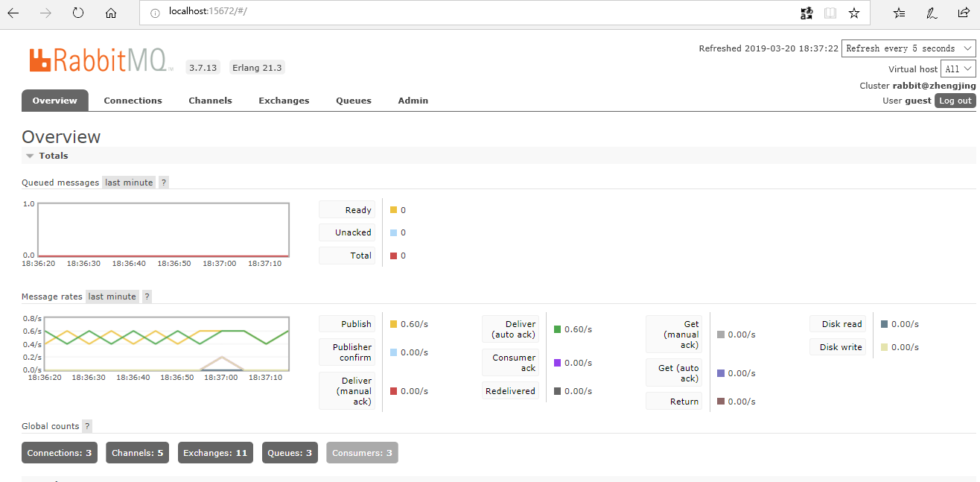Click the Total legend label
This screenshot has width=980, height=482.
pos(347,256)
